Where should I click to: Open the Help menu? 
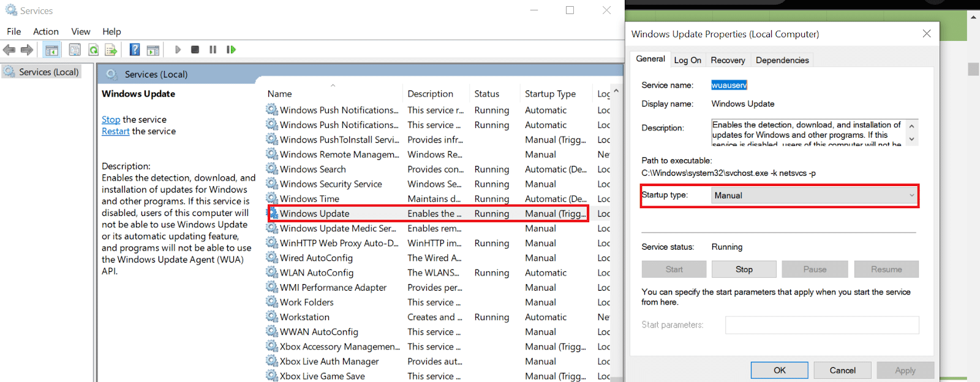click(x=111, y=31)
